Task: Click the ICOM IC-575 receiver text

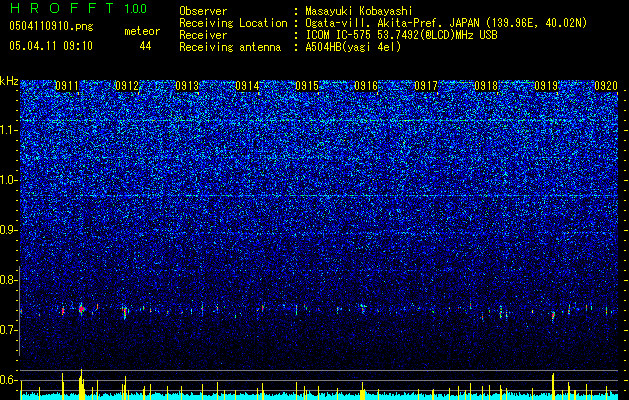Action: coord(401,35)
